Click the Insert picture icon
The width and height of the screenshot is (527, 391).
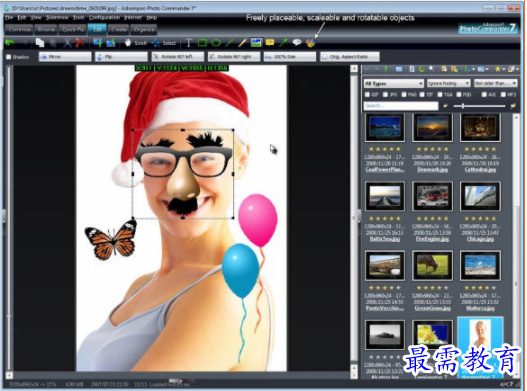pos(256,42)
